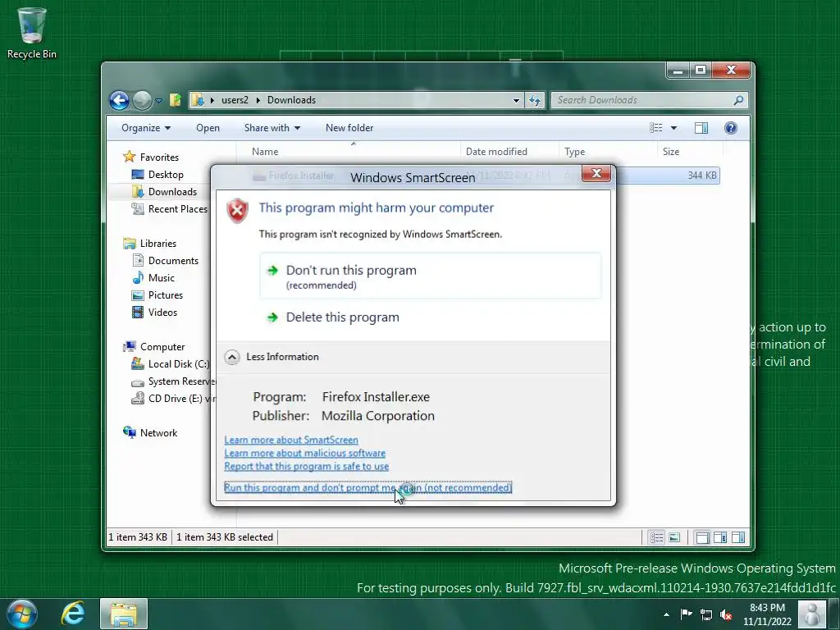Open the Organize menu
This screenshot has width=840, height=630.
(146, 128)
